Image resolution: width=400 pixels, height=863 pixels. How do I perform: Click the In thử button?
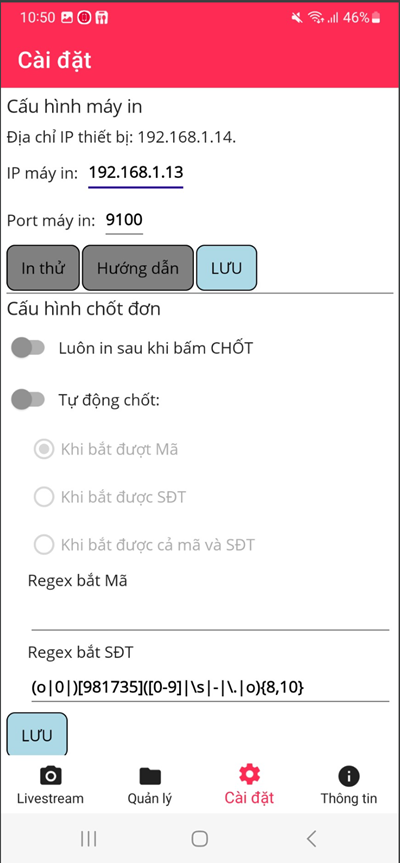(x=43, y=268)
